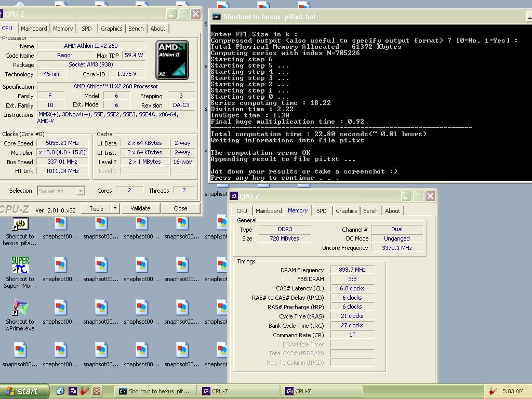
Task: Select Graphics tab in Memory CPU-Z window
Action: (x=346, y=211)
